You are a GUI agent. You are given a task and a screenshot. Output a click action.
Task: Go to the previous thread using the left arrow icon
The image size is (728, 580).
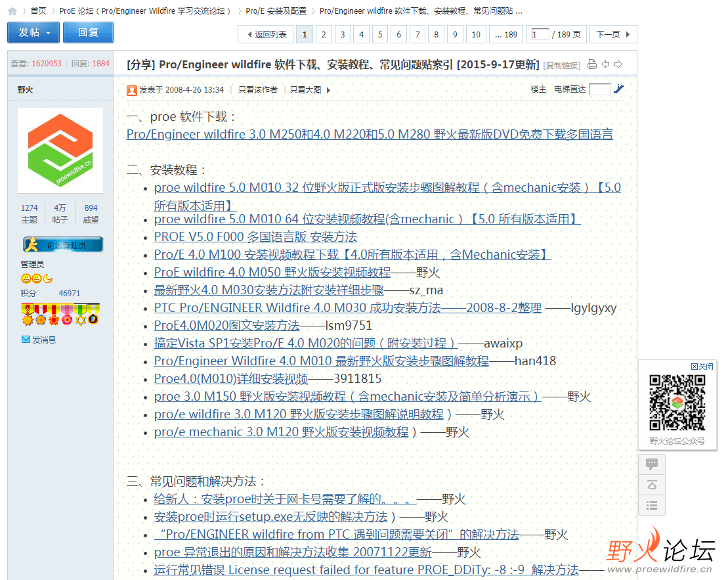pos(605,64)
